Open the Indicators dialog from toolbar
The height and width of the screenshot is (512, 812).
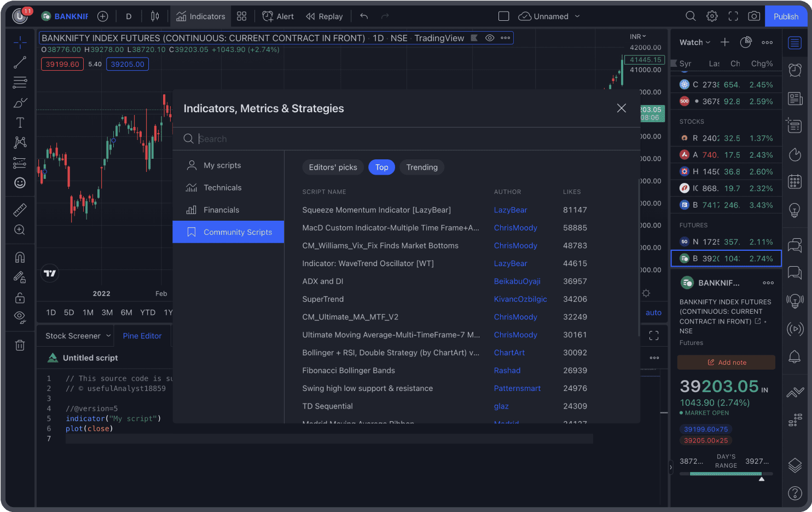[200, 16]
